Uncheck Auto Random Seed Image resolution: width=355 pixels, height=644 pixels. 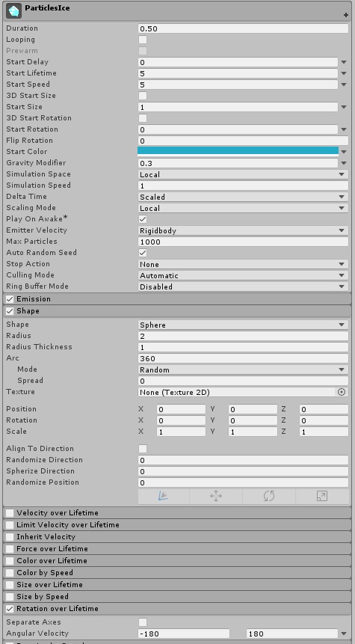143,253
